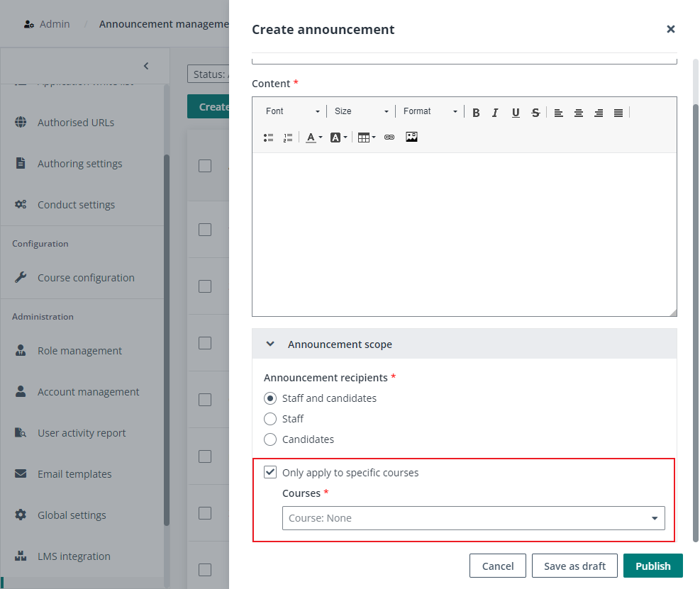Click the dialog vertical scrollbar

[x=695, y=322]
